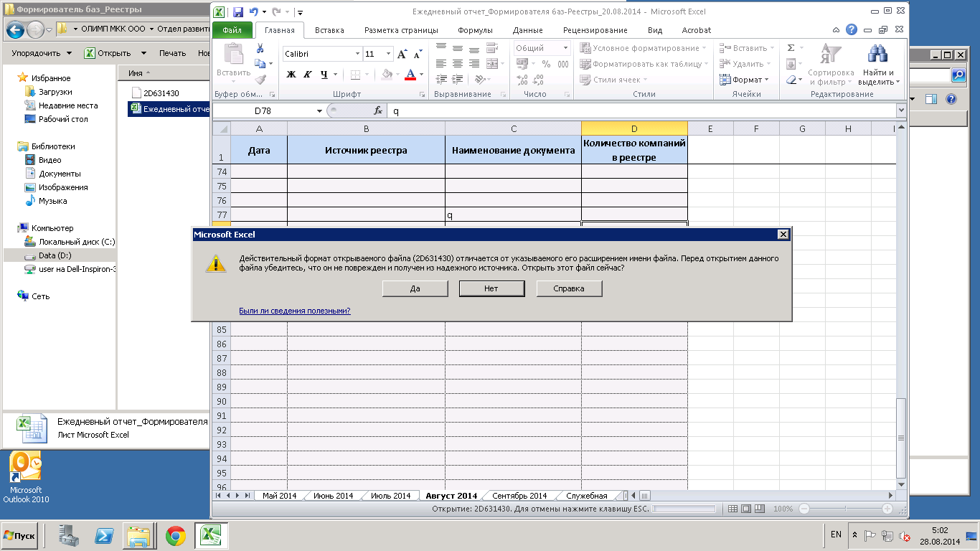Open the Формат cells dropdown
This screenshot has width=980, height=551.
coord(745,80)
